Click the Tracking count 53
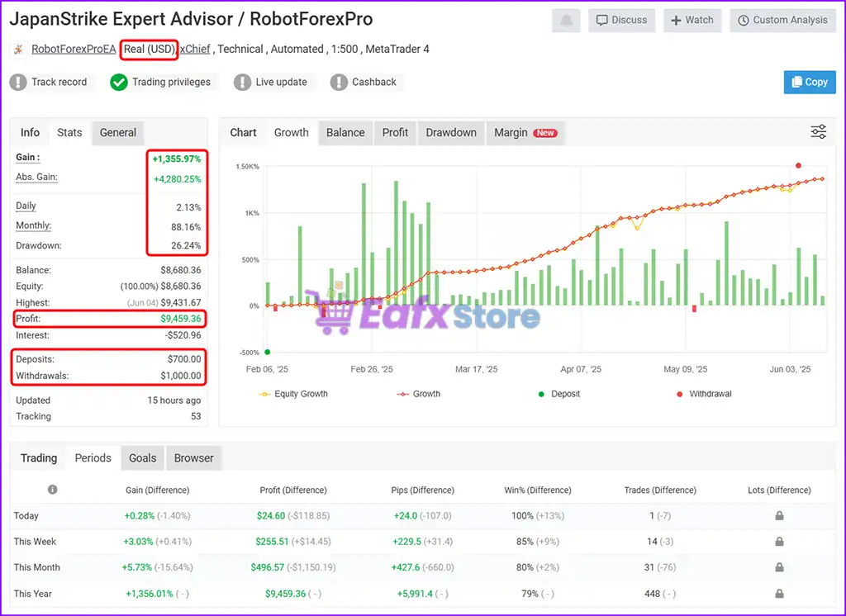 (x=196, y=416)
